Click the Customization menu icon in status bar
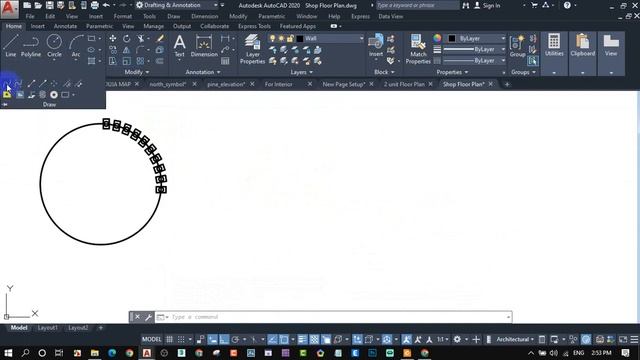The image size is (640, 360). (634, 340)
